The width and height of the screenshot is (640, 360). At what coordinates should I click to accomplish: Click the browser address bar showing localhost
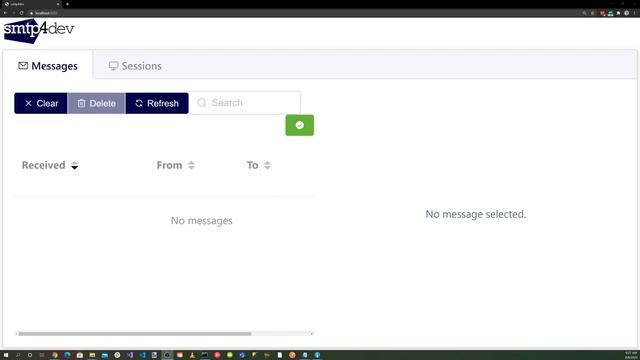click(302, 13)
